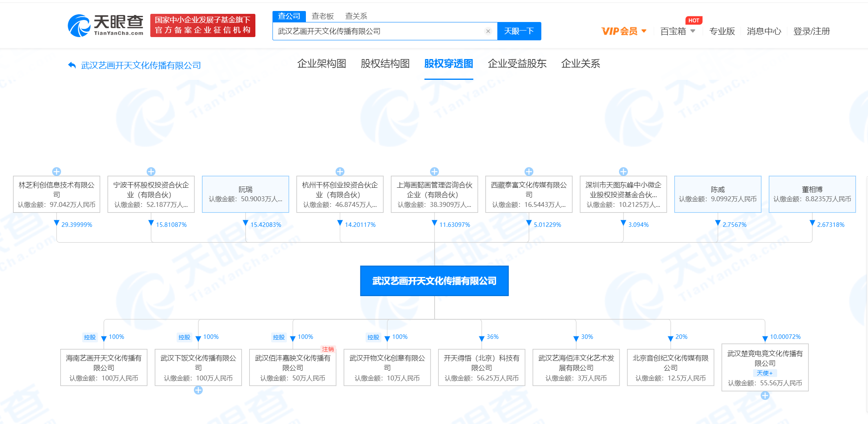Expand subsidiaries below 武汉下饭文化传播有限公司

pos(198,390)
